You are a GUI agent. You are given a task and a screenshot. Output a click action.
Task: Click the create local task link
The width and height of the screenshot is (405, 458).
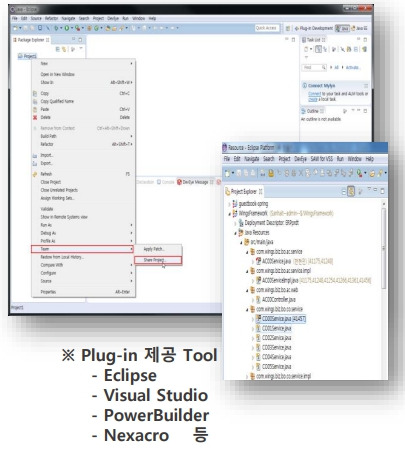(x=313, y=99)
